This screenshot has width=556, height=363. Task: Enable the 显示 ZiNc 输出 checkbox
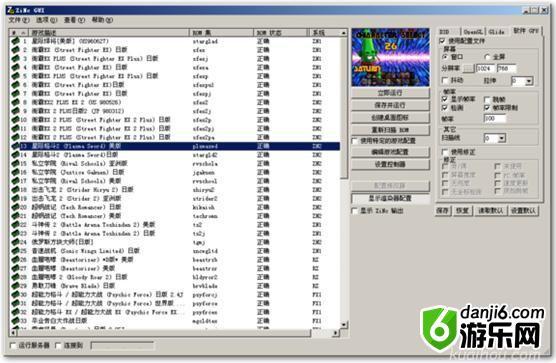pyautogui.click(x=354, y=211)
